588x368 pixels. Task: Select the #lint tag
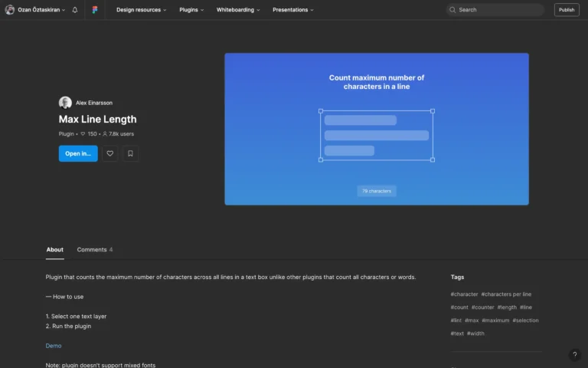pos(456,320)
